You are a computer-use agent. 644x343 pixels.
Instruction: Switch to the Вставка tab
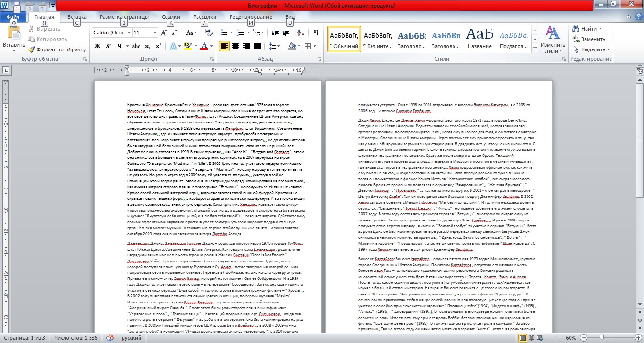click(x=77, y=17)
